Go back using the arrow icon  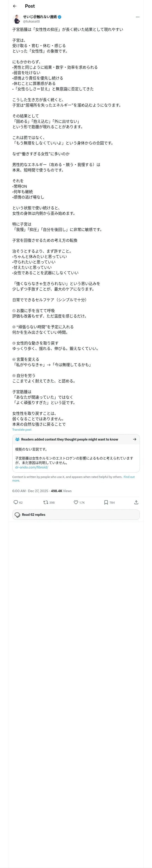[x=14, y=6]
